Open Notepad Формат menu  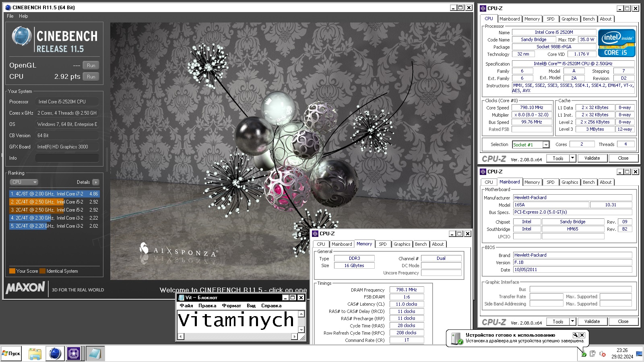[231, 306]
